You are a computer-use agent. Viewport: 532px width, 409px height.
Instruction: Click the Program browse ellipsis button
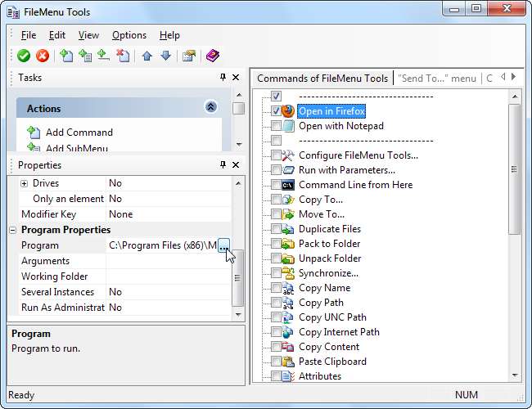[224, 245]
